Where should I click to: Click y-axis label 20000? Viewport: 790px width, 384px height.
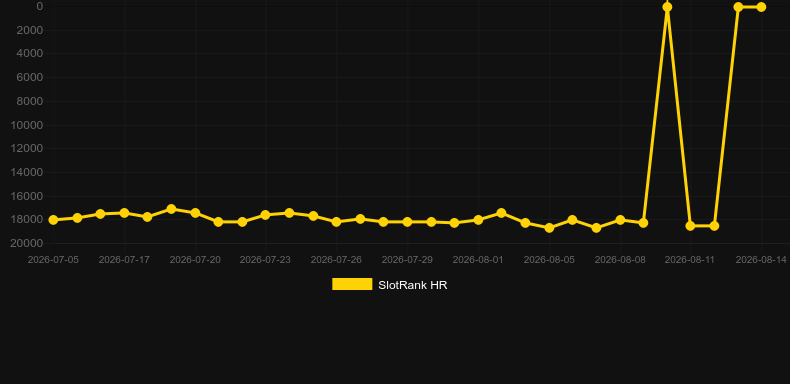(27, 243)
